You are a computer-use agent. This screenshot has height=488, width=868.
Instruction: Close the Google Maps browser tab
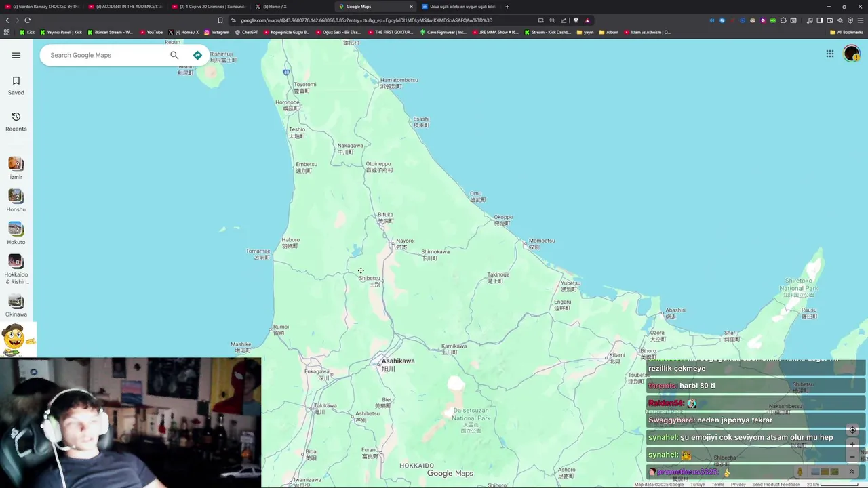[x=411, y=7]
